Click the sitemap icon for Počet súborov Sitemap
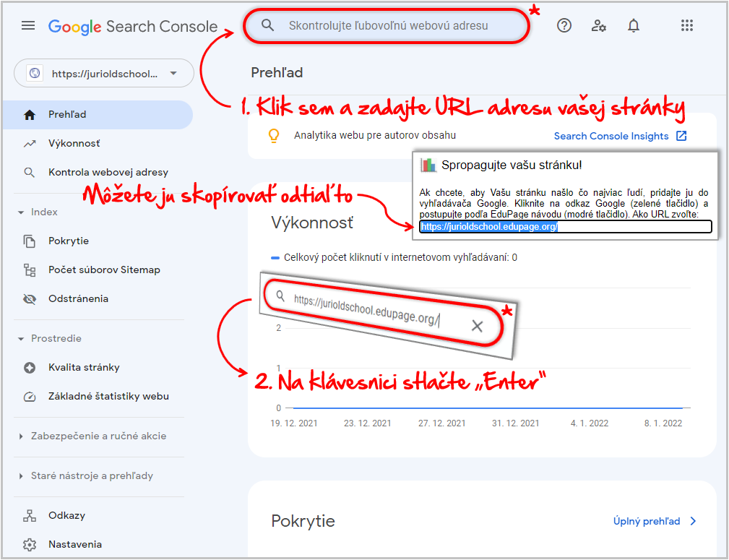Image resolution: width=729 pixels, height=560 pixels. pos(30,270)
